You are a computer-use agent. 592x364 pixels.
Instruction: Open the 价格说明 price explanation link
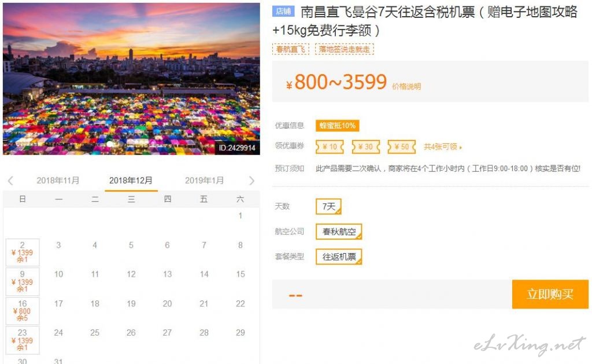[406, 87]
